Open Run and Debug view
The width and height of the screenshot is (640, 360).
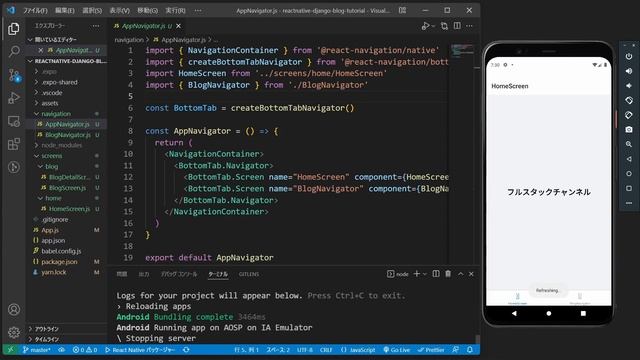pyautogui.click(x=13, y=98)
